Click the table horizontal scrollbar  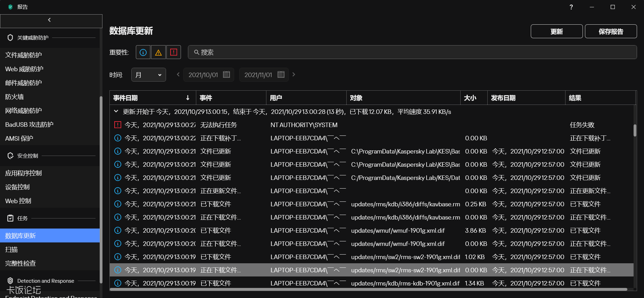pyautogui.click(x=369, y=289)
